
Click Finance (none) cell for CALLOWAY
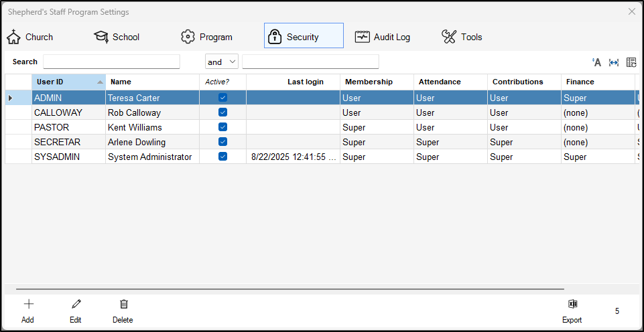point(598,112)
